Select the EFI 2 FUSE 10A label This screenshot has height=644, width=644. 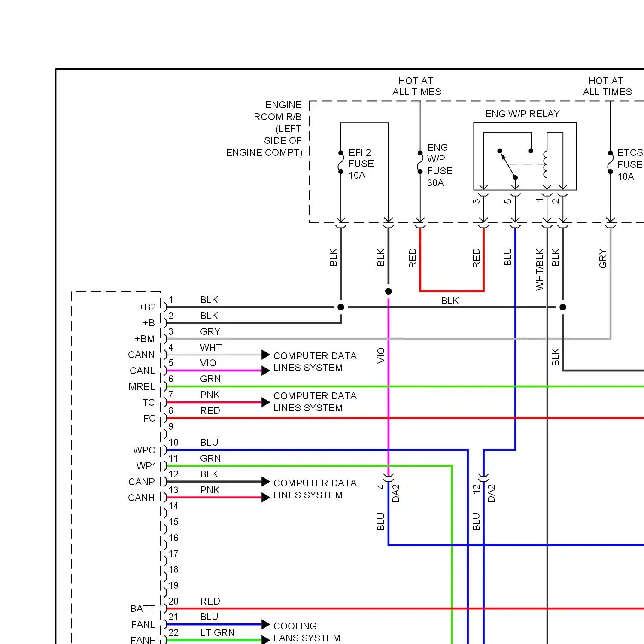tap(361, 164)
